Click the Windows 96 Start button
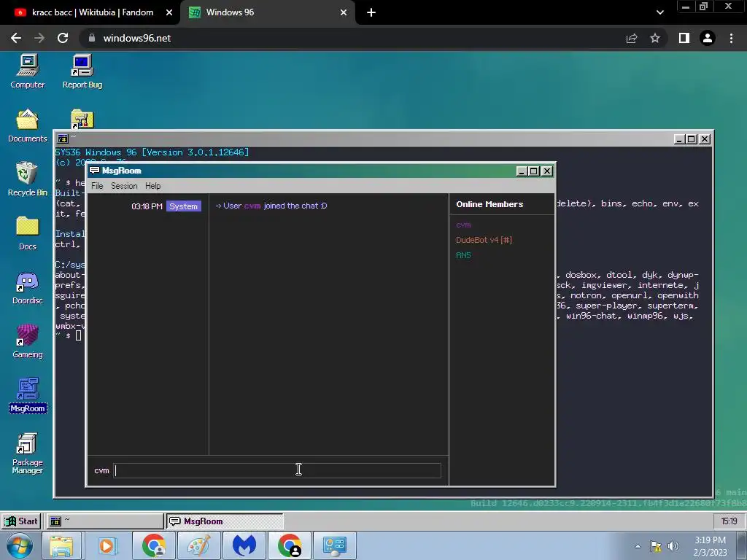 pos(21,521)
